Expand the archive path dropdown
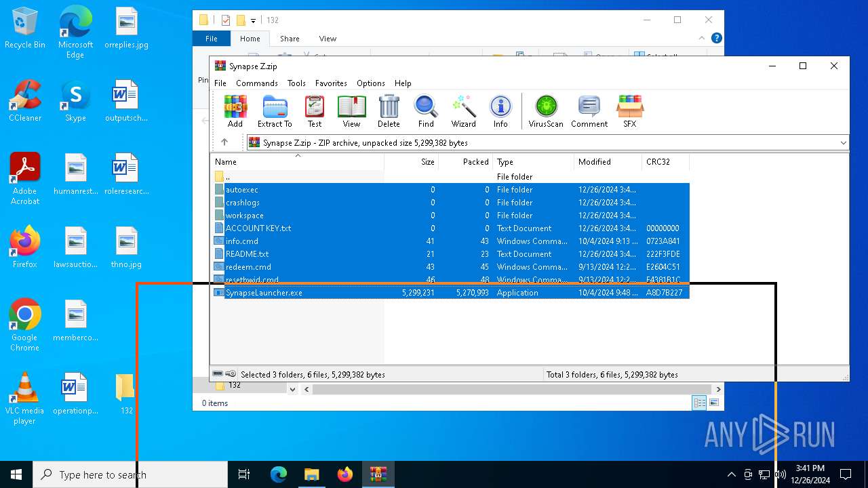Image resolution: width=868 pixels, height=488 pixels. [843, 143]
